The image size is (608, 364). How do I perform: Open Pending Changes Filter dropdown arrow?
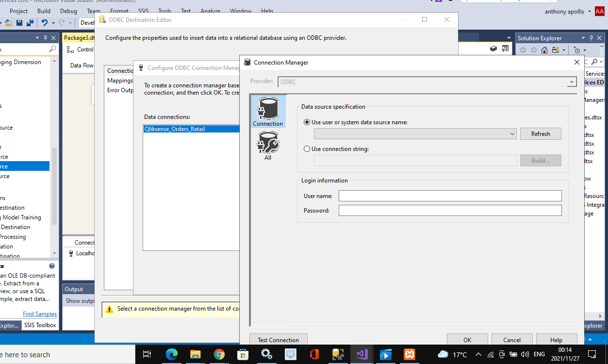[x=584, y=50]
